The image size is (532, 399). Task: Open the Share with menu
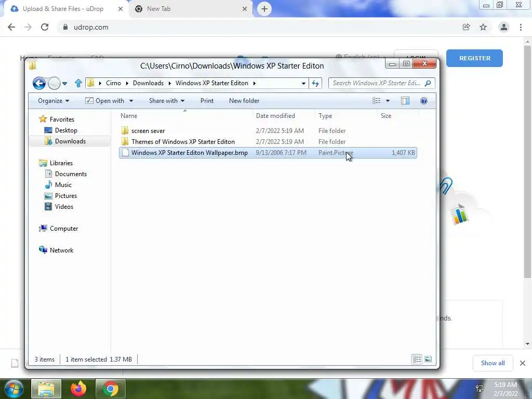(167, 101)
